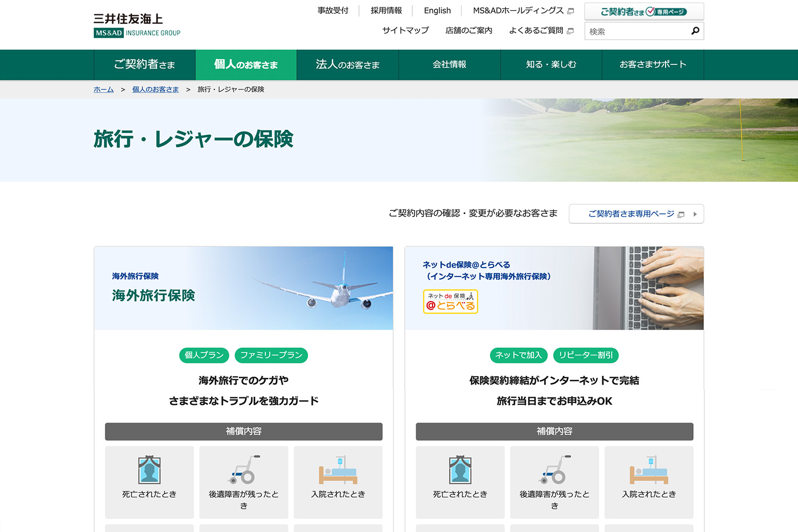
Task: Open the MS&ADホールディングス link
Action: pyautogui.click(x=518, y=11)
